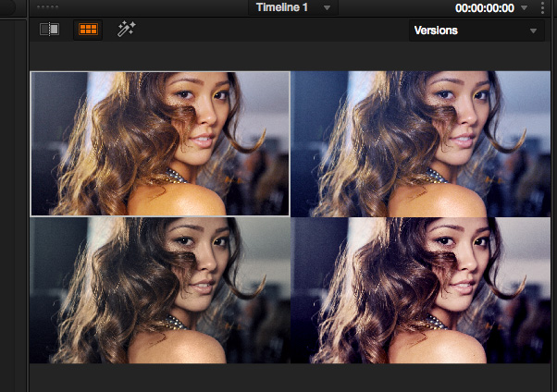
Task: Click the dark left sidebar panel
Action: pyautogui.click(x=13, y=203)
